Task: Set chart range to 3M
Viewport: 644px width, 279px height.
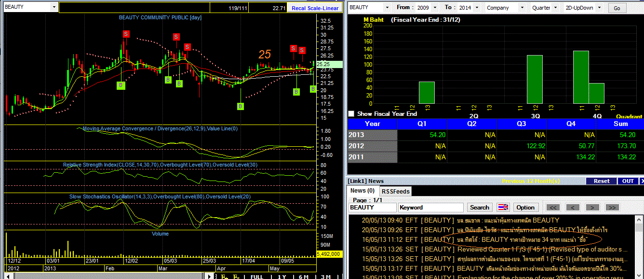Action: 325,277
